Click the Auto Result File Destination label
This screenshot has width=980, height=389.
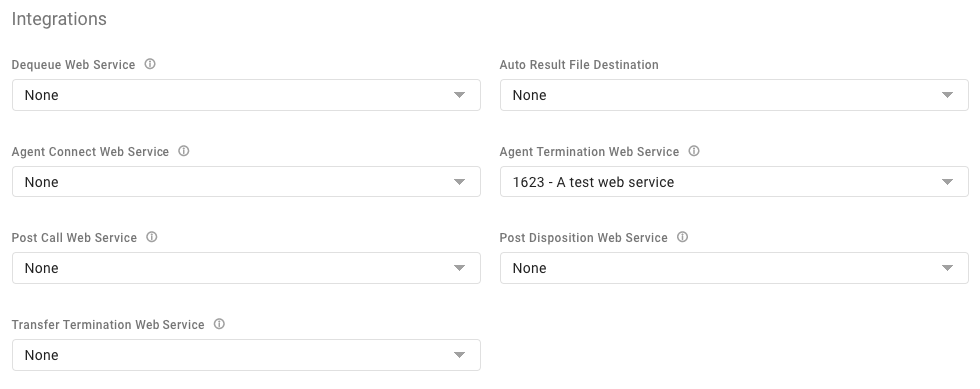click(x=579, y=65)
